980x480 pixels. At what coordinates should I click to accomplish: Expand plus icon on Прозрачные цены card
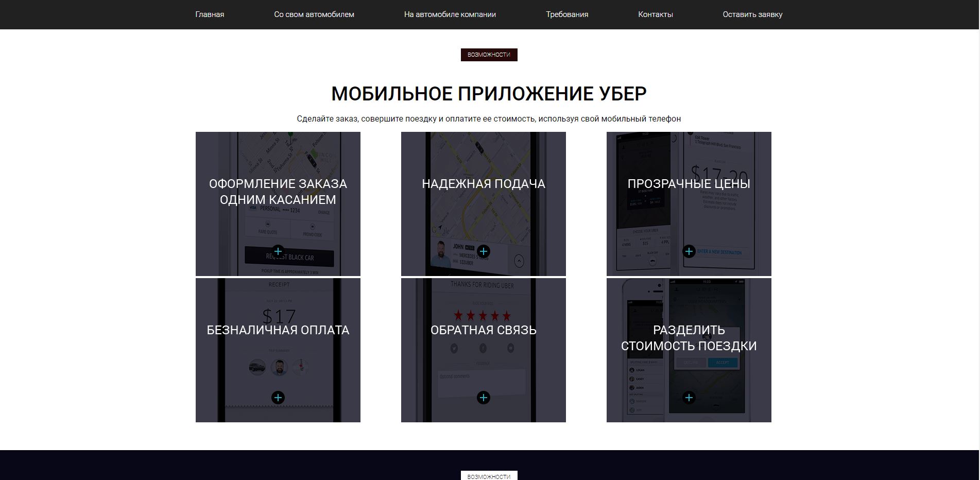(x=689, y=251)
